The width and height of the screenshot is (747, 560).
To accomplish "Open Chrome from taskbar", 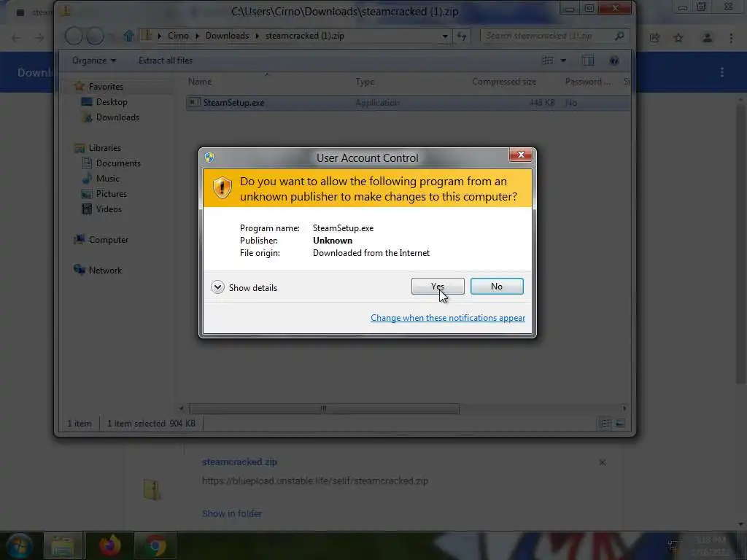I will pos(155,545).
